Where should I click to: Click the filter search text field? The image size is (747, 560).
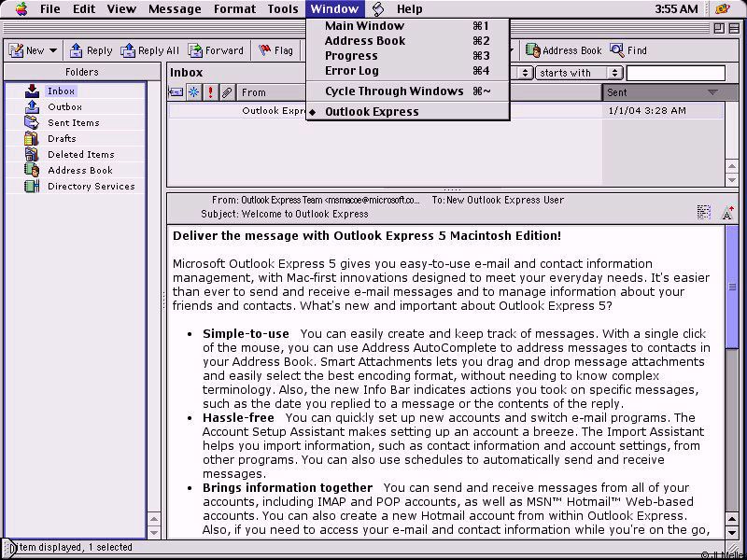click(675, 73)
